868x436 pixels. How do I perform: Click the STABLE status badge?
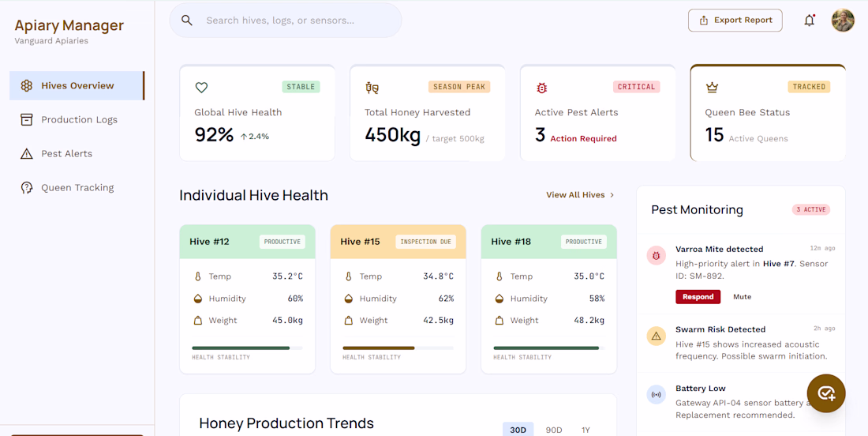point(301,87)
